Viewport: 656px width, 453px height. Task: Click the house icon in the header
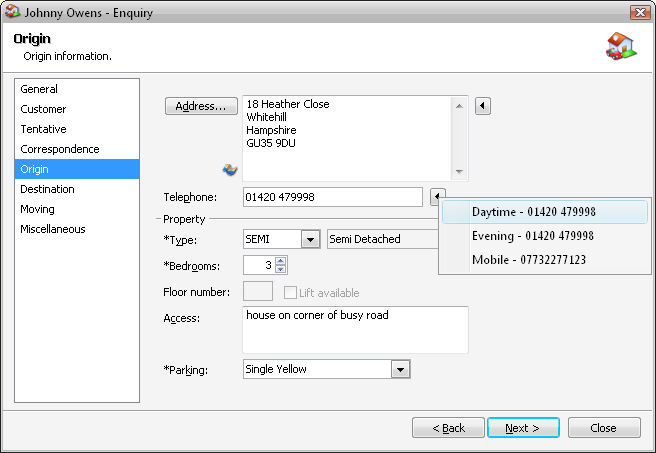coord(620,46)
